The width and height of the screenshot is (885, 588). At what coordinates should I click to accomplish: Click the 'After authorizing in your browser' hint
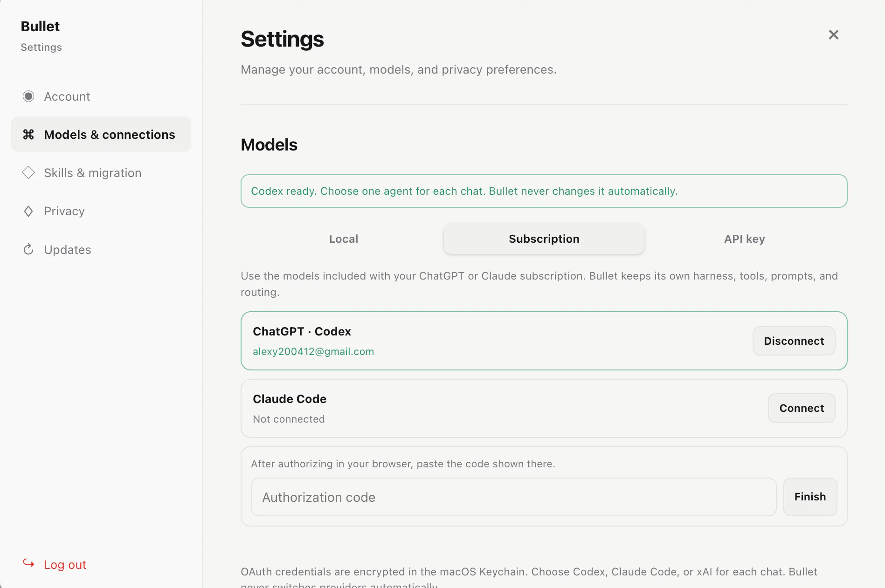click(403, 464)
